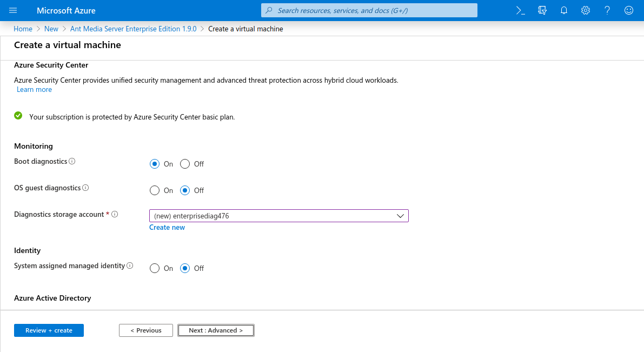Open portal settings gear
The image size is (644, 352).
(x=585, y=10)
